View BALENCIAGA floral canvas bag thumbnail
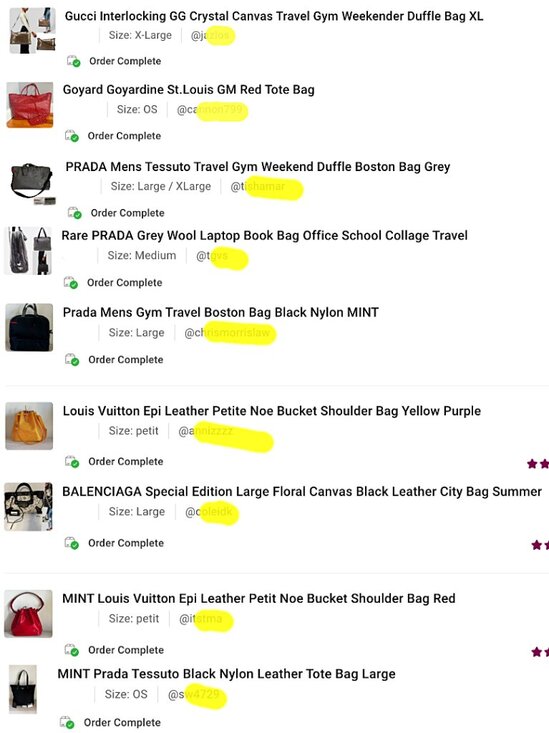This screenshot has width=549, height=733. (x=29, y=507)
